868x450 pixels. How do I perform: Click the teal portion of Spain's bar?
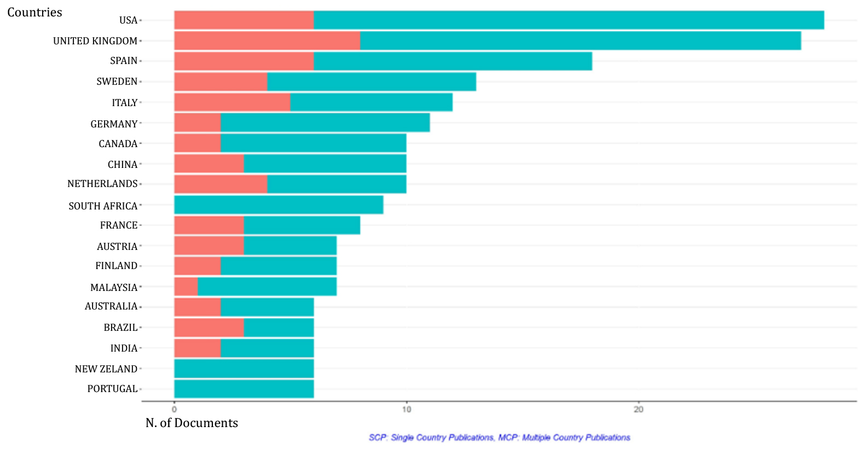click(453, 61)
